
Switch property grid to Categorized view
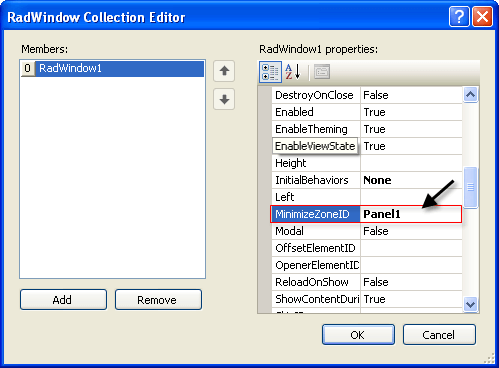pyautogui.click(x=270, y=72)
